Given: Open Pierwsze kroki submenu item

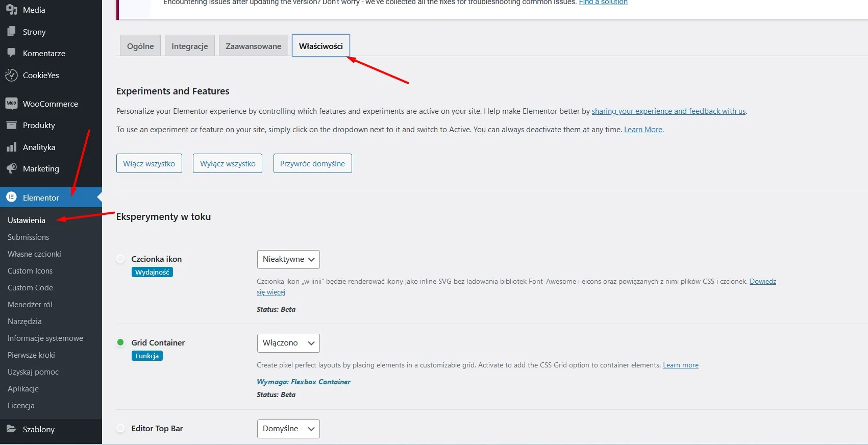Looking at the screenshot, I should (x=31, y=355).
